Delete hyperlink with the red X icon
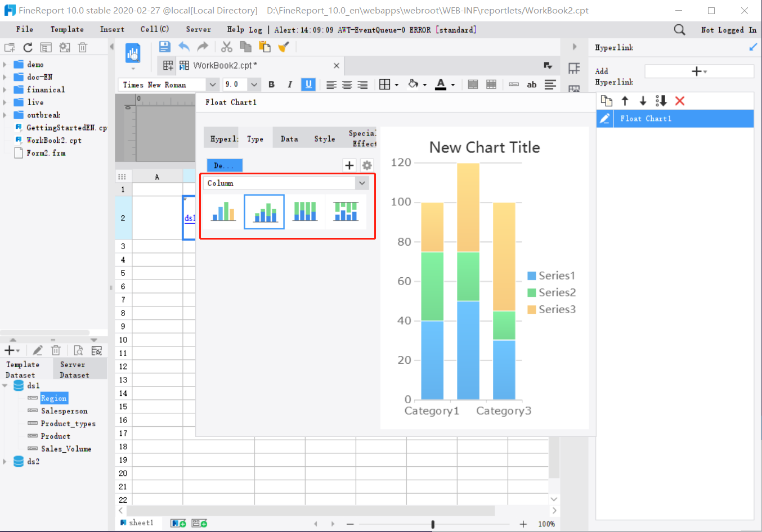This screenshot has width=762, height=532. click(x=680, y=101)
